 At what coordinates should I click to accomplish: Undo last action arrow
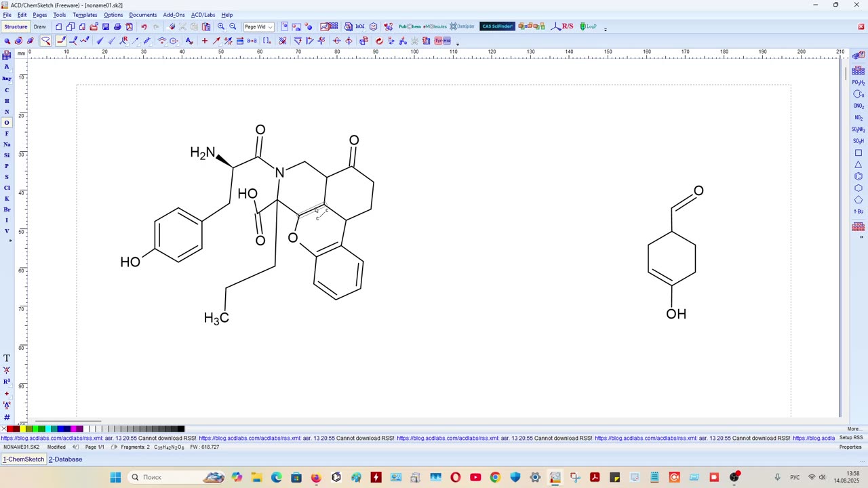coord(144,26)
